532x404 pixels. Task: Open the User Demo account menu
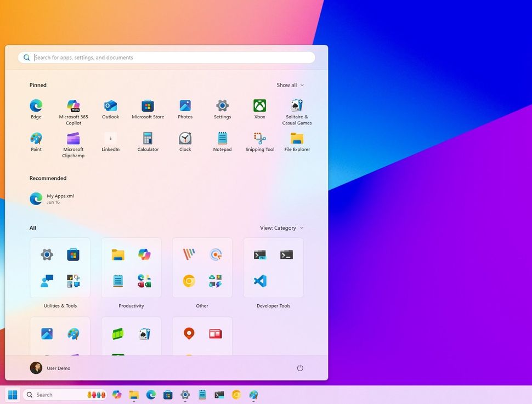(51, 368)
